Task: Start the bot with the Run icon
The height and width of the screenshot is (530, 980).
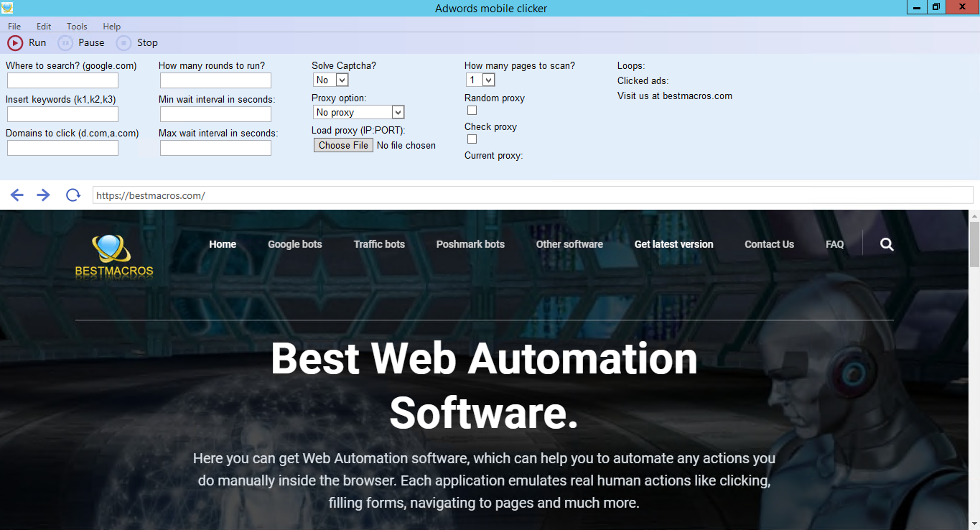Action: [x=15, y=43]
